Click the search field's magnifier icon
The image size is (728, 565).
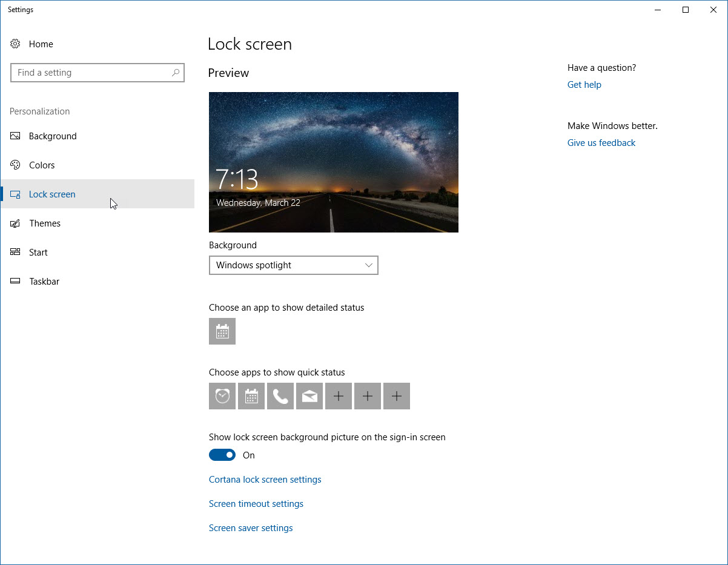176,72
